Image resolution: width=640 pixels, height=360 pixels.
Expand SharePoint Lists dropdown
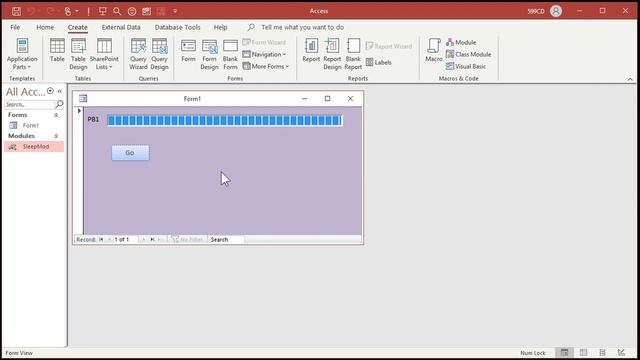tap(104, 54)
